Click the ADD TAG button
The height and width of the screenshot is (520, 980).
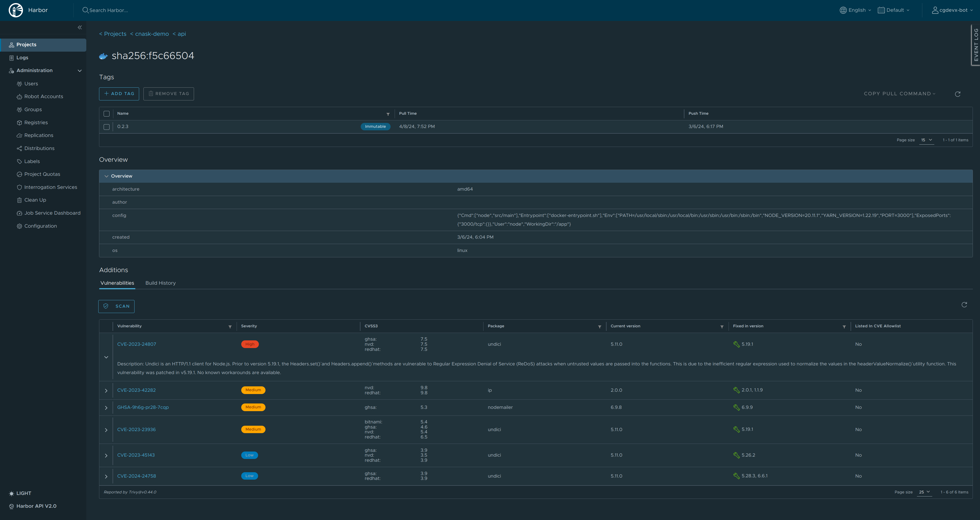point(119,94)
